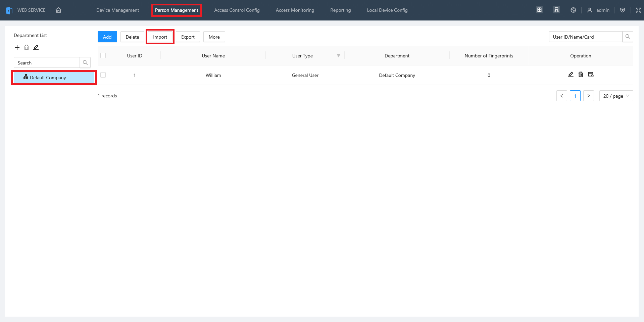Click the Department List heading
The width and height of the screenshot is (644, 322).
[30, 35]
